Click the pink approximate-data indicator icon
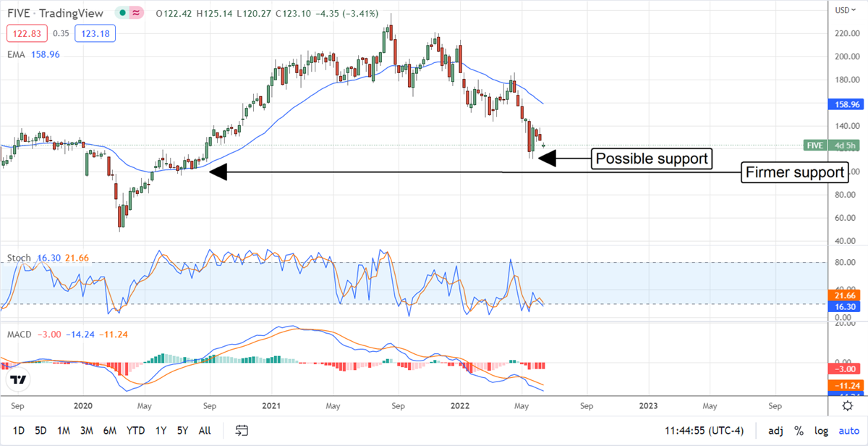Image resolution: width=868 pixels, height=446 pixels. pos(135,12)
